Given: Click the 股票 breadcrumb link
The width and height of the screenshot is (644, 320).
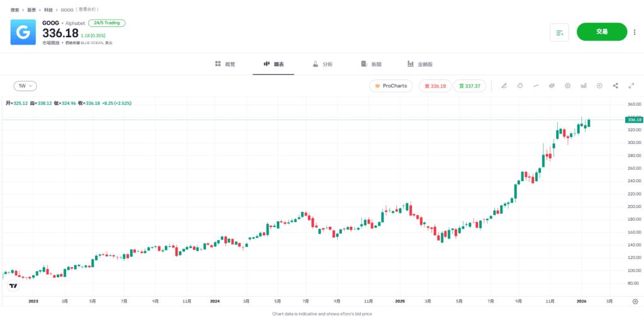Looking at the screenshot, I should [31, 10].
